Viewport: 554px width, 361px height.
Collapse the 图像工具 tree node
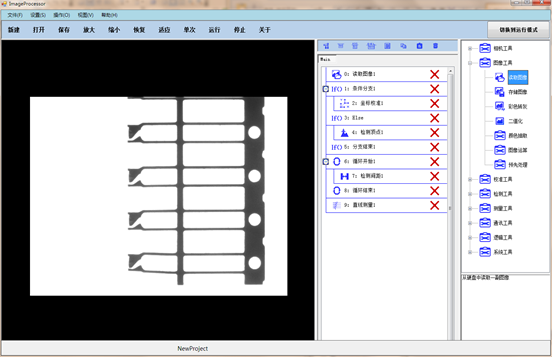click(470, 63)
